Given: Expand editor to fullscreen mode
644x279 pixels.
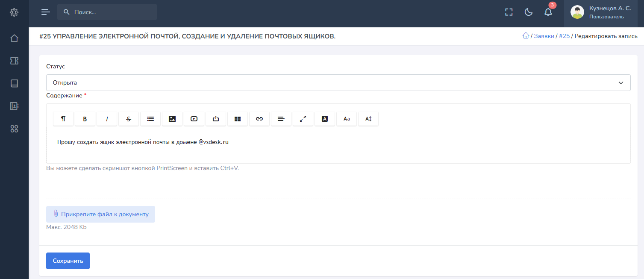Looking at the screenshot, I should click(303, 119).
